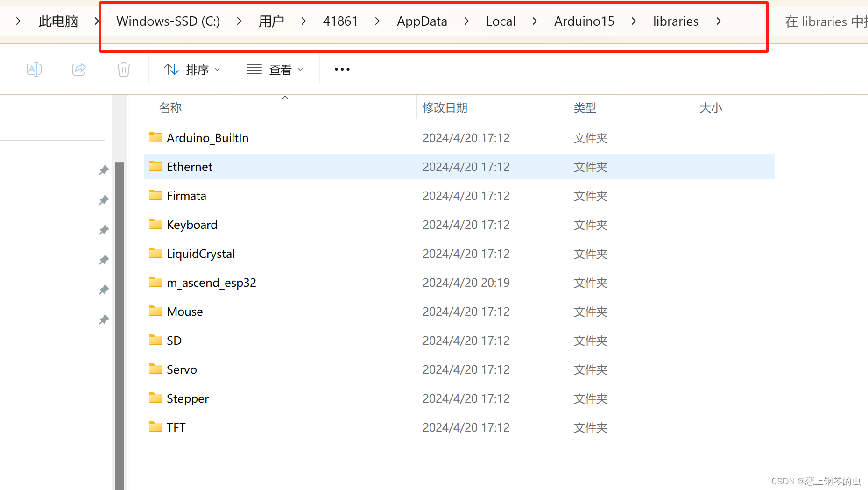
Task: Click the bottommost pin icon in sidebar
Action: [104, 320]
